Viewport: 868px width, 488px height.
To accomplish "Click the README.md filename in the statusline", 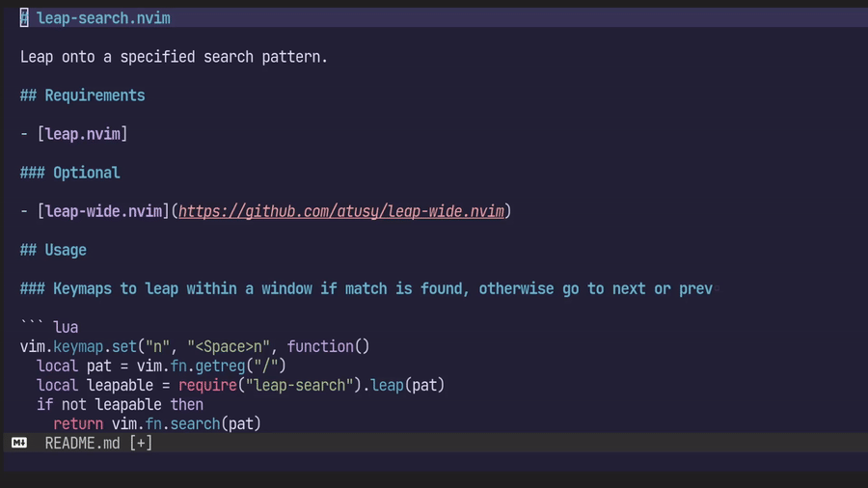I will [x=83, y=444].
